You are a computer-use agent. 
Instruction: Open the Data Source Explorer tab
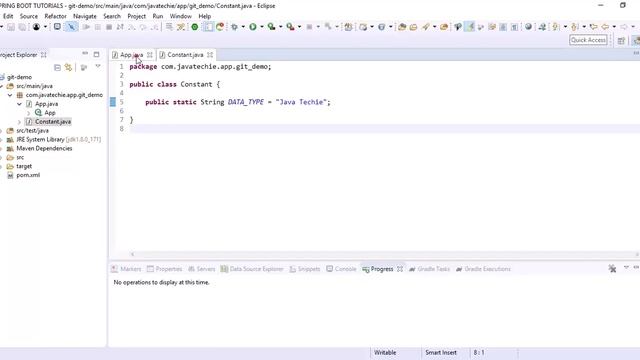tap(252, 269)
